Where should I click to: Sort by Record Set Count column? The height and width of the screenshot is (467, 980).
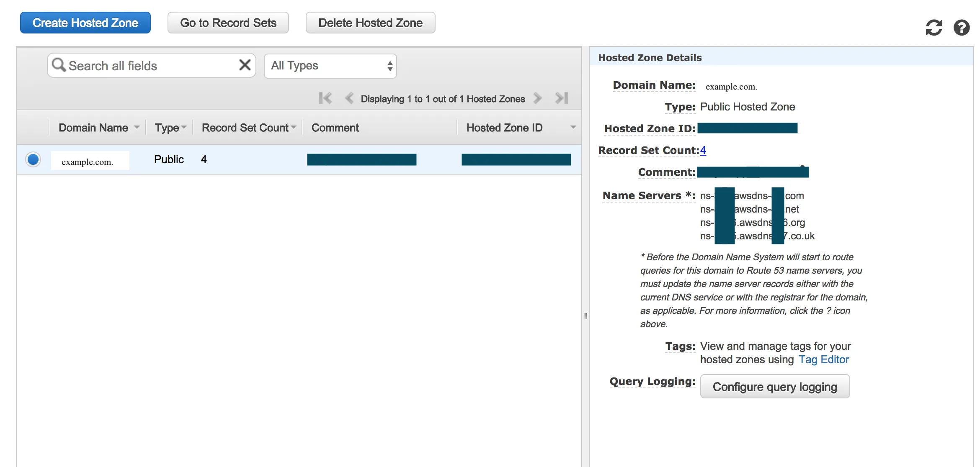(245, 128)
